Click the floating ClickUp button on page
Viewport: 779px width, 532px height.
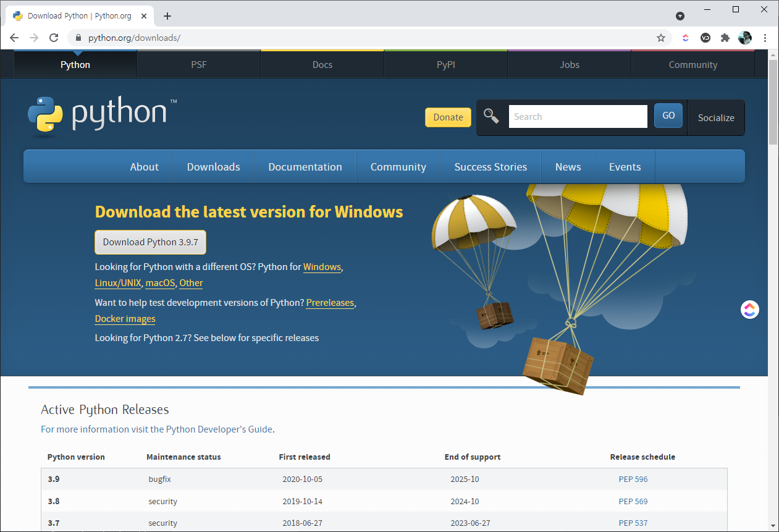pos(749,310)
